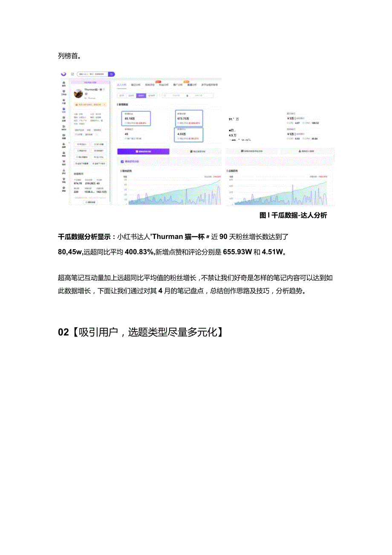Select the highlighted 达人 icon in the sidebar
Screen dimensions: 392x555
64,109
